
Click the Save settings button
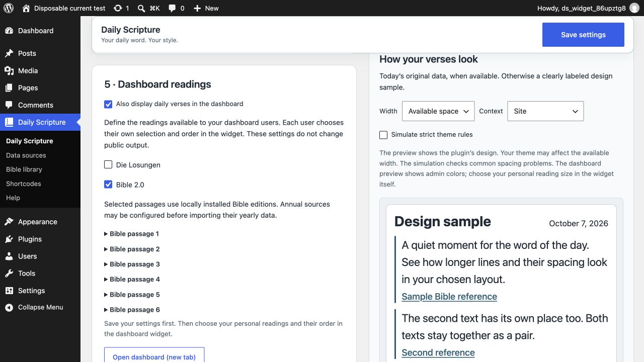click(583, 35)
